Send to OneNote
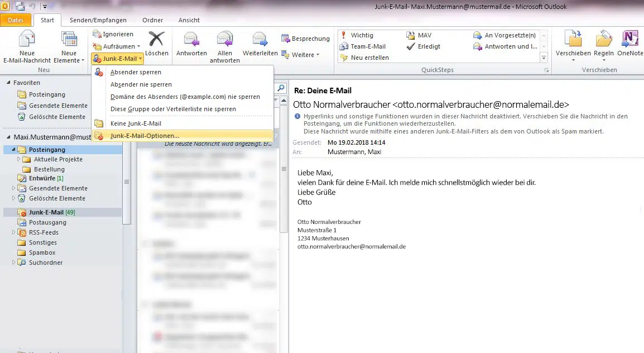The width and height of the screenshot is (644, 353). [629, 44]
